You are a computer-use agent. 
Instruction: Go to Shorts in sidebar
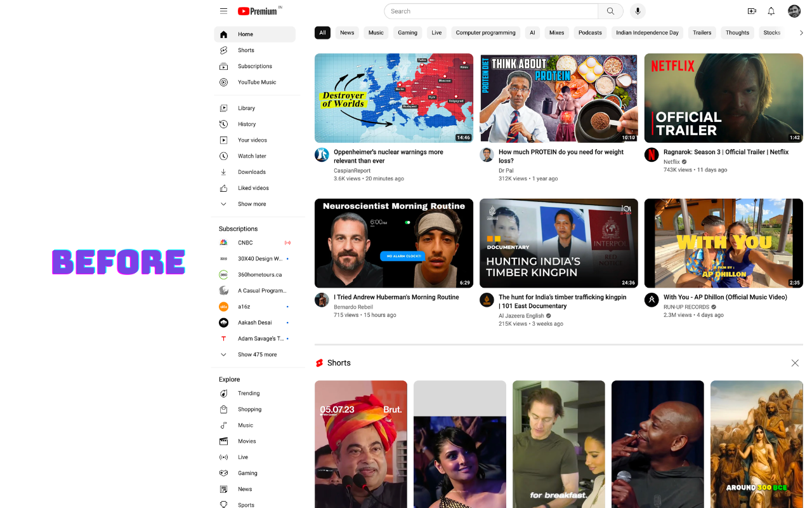(254, 50)
